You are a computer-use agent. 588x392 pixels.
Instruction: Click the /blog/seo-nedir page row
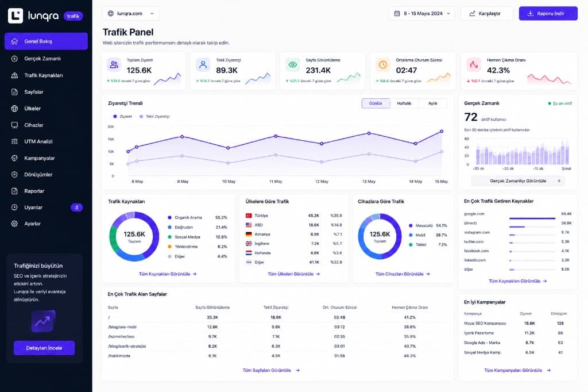pos(278,327)
